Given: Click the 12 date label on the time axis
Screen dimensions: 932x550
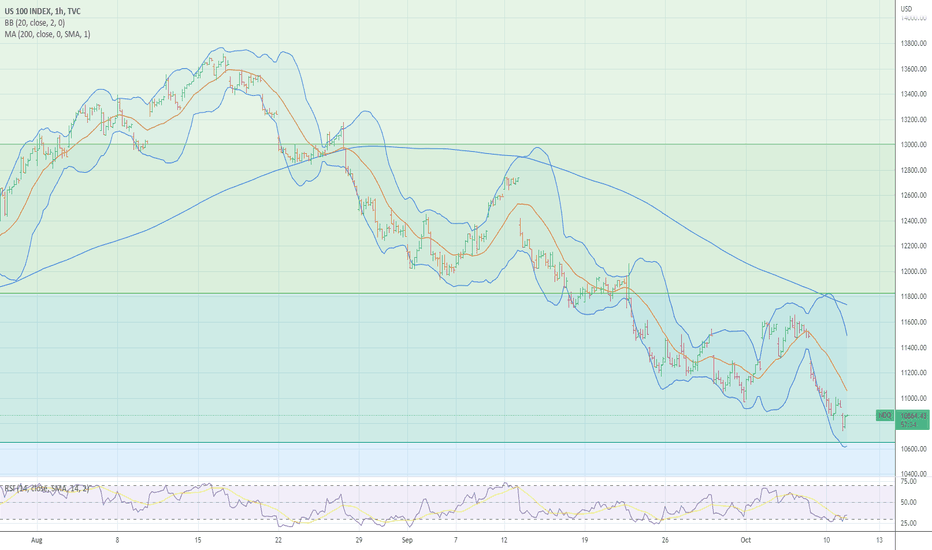Looking at the screenshot, I should [504, 540].
